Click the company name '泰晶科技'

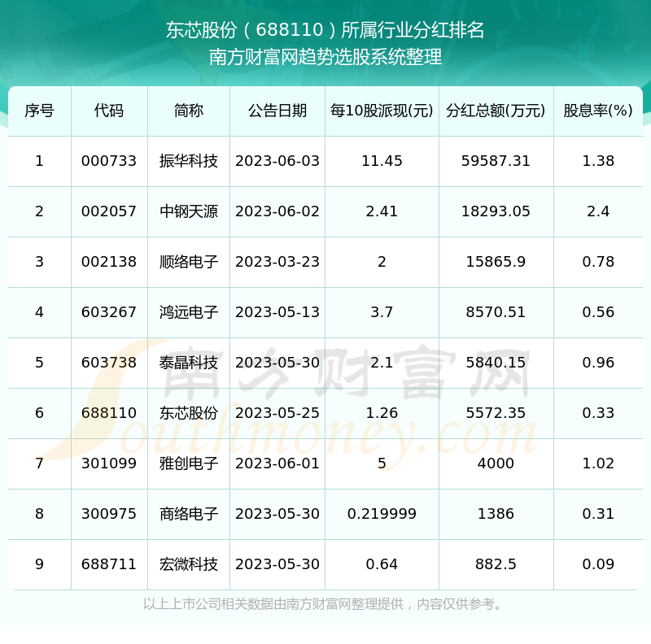click(189, 363)
